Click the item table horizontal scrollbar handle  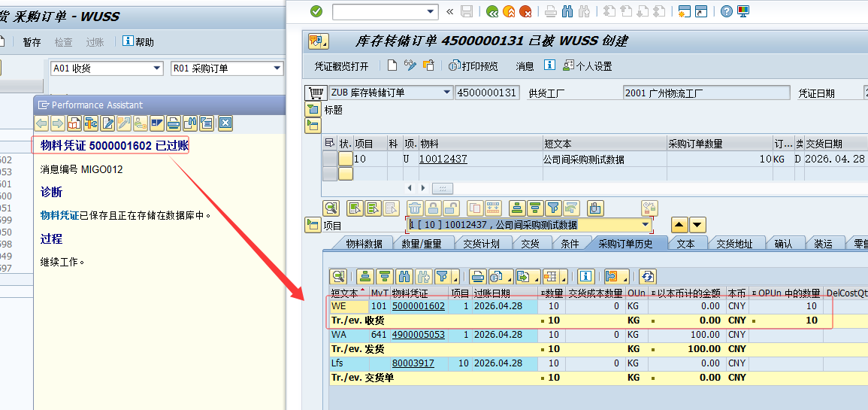tap(442, 187)
